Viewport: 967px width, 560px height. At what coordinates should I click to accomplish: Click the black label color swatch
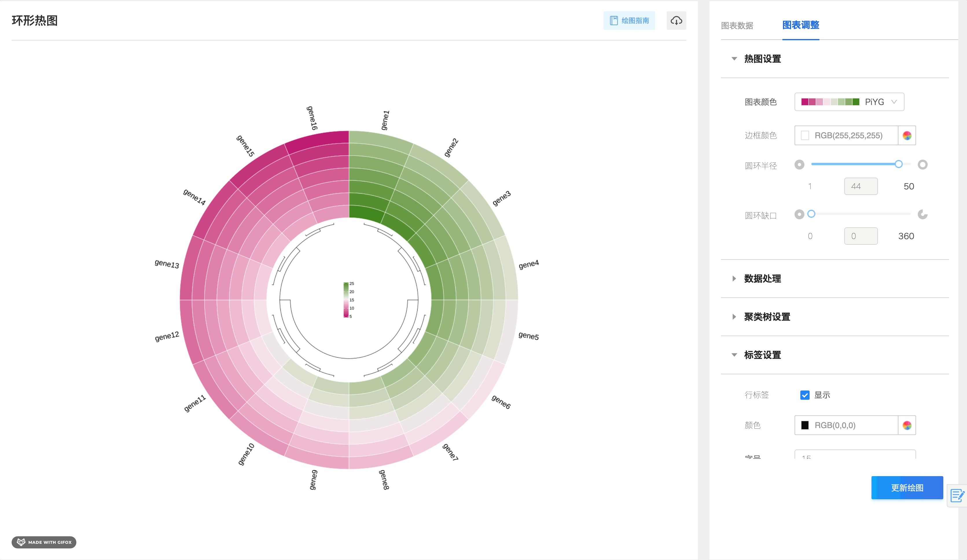(x=805, y=425)
